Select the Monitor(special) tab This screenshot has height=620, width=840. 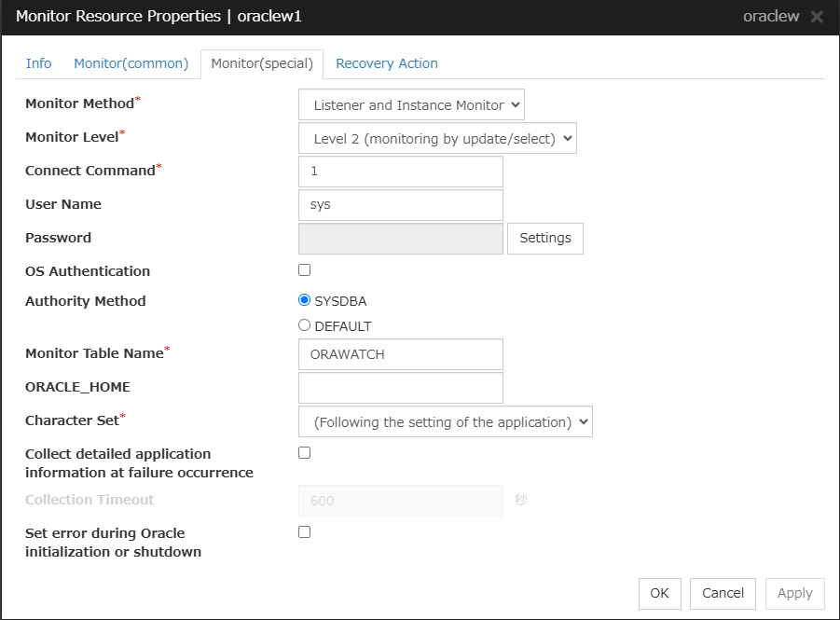coord(262,63)
